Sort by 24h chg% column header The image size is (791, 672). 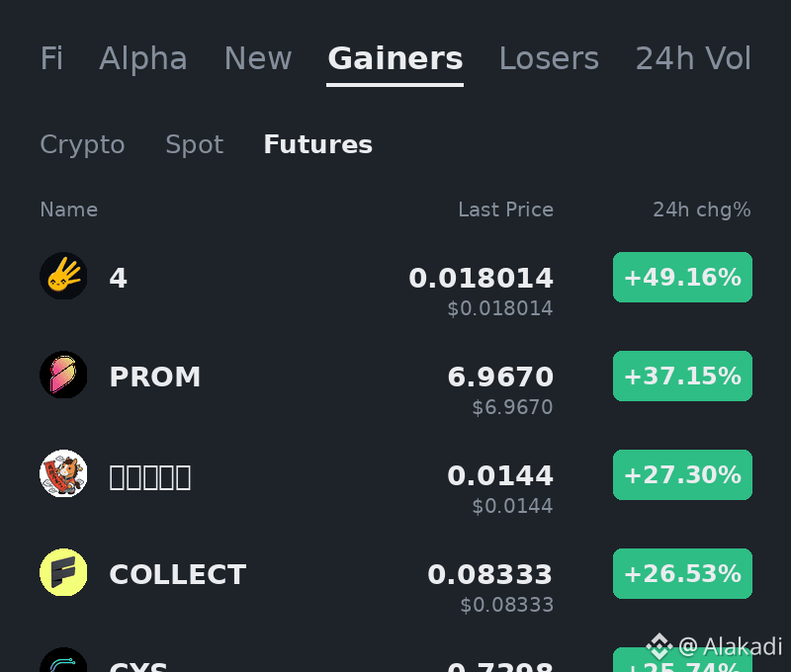702,210
